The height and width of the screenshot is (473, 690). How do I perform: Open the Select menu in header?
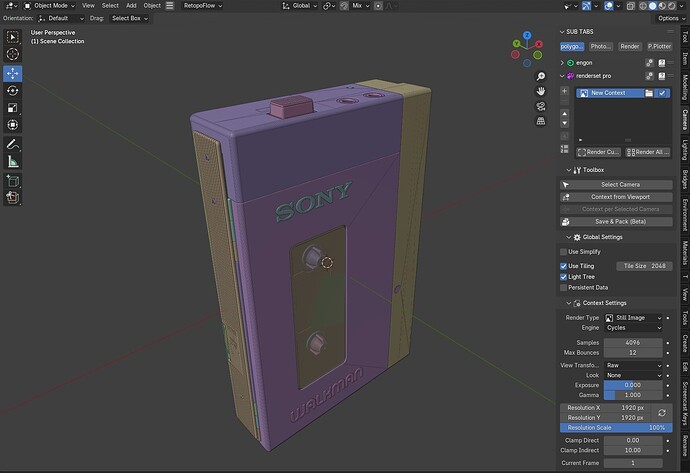click(110, 6)
